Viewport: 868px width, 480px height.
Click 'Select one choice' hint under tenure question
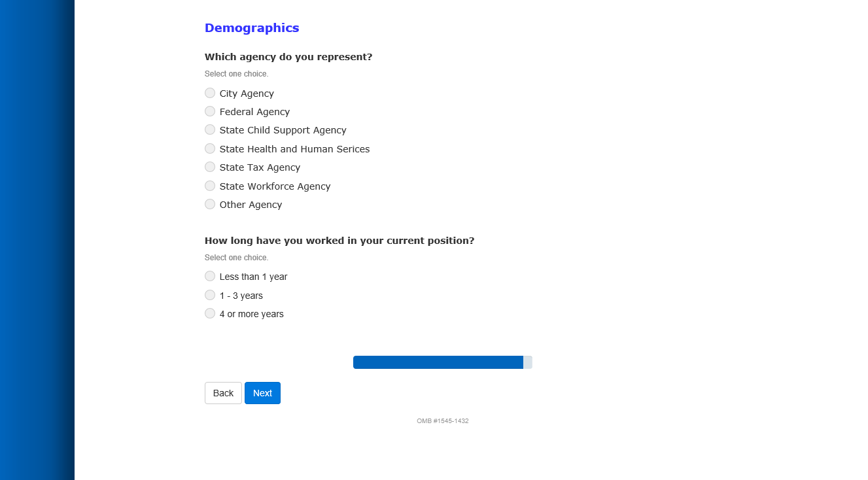[x=236, y=258]
